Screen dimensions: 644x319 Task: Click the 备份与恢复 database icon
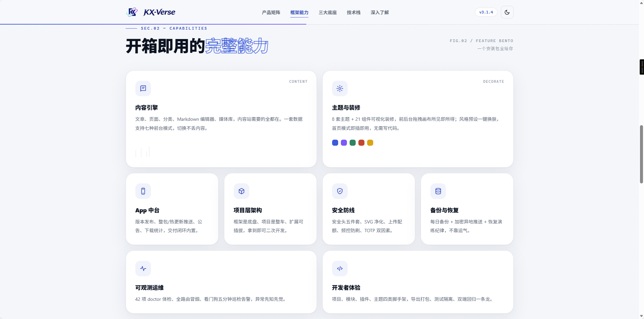point(438,191)
